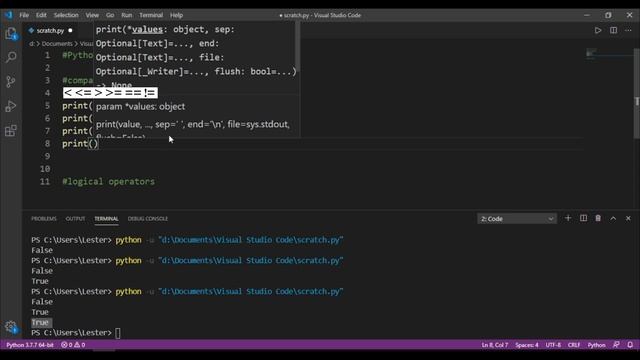This screenshot has width=640, height=360.
Task: Kill terminal with the trash icon
Action: [598, 218]
